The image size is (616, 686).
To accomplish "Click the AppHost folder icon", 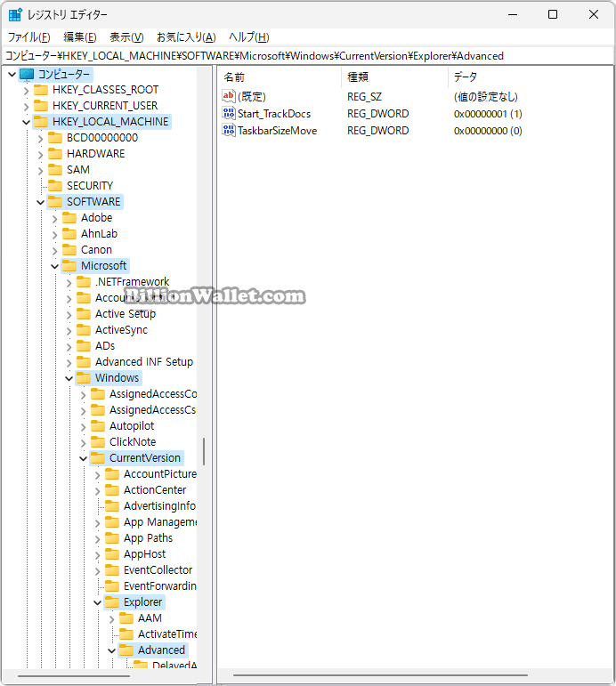I will pos(112,554).
